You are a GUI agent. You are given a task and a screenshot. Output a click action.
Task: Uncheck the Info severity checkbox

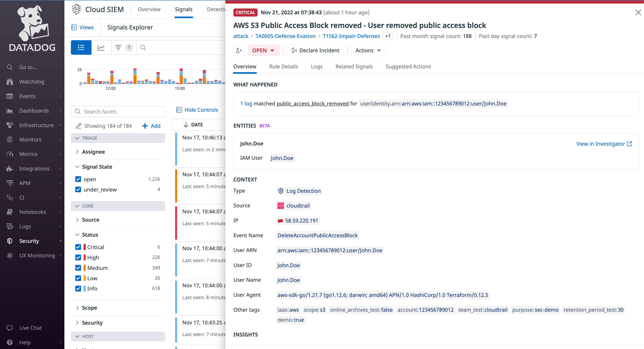(78, 288)
